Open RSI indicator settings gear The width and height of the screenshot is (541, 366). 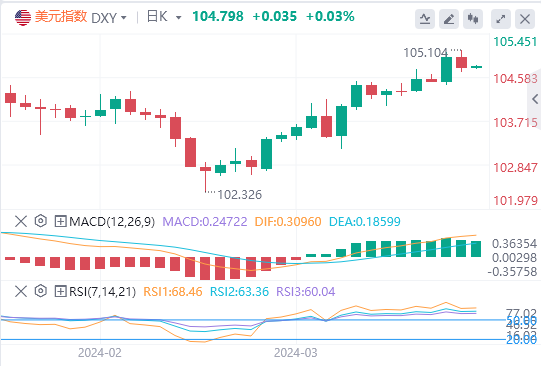(41, 291)
